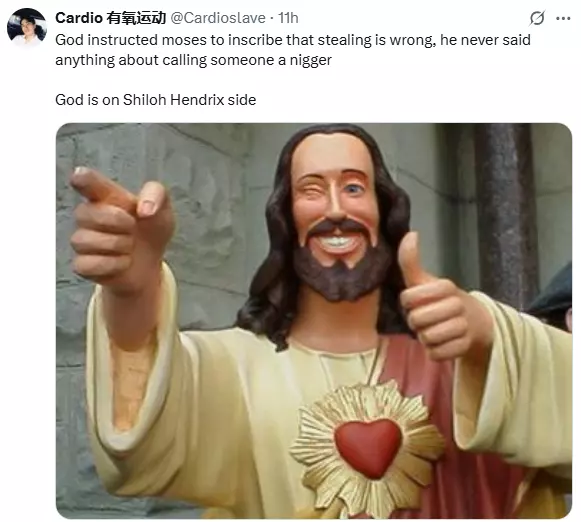Screen dimensions: 581x522
Task: Open the three-dot more options menu
Action: [x=563, y=18]
